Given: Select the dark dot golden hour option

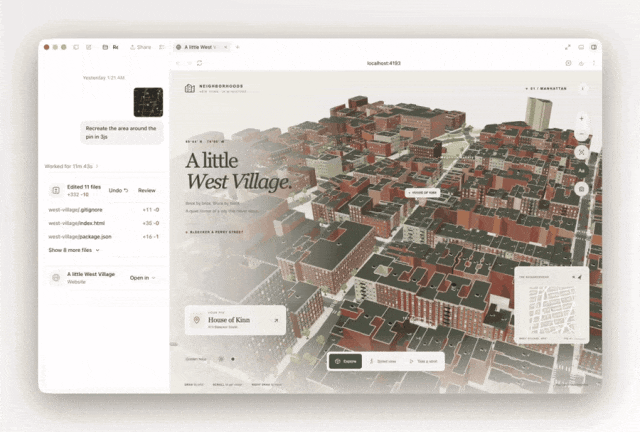Looking at the screenshot, I should (x=233, y=359).
